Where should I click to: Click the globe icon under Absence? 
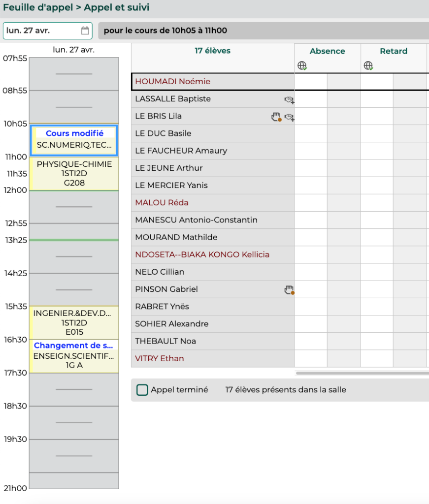[302, 65]
